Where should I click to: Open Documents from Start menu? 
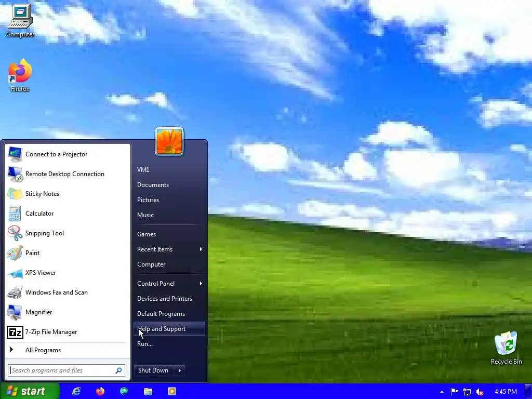169,185
